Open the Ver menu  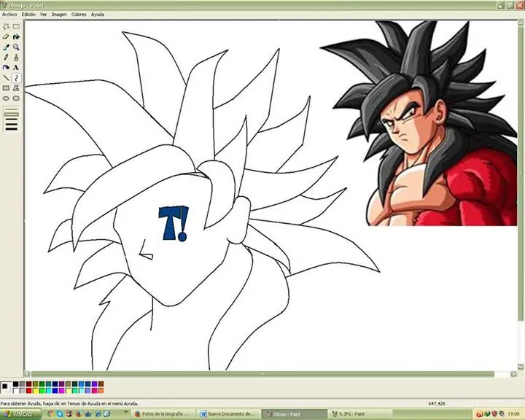(44, 15)
